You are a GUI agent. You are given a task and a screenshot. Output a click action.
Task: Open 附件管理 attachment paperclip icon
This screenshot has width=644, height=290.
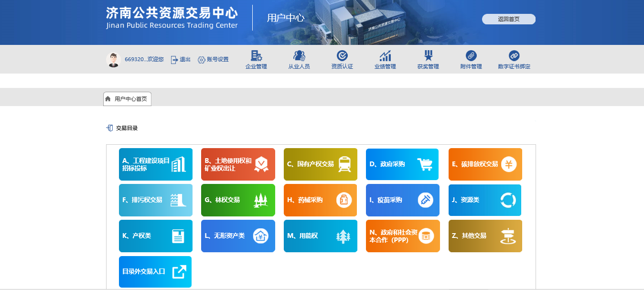coord(471,56)
